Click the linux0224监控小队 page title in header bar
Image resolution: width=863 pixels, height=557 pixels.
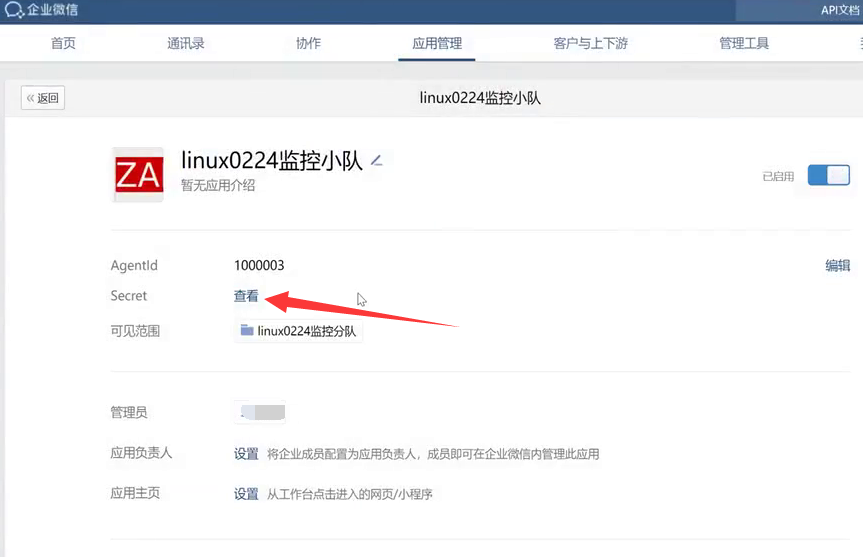[x=480, y=98]
